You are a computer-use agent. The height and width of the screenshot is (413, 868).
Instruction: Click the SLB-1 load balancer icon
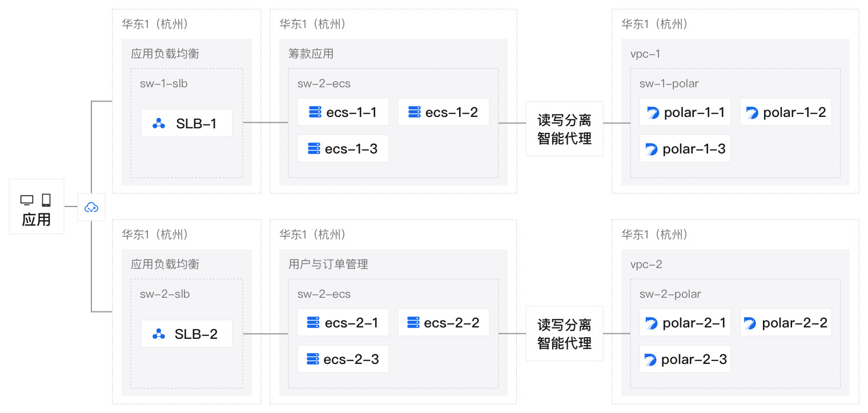(159, 123)
